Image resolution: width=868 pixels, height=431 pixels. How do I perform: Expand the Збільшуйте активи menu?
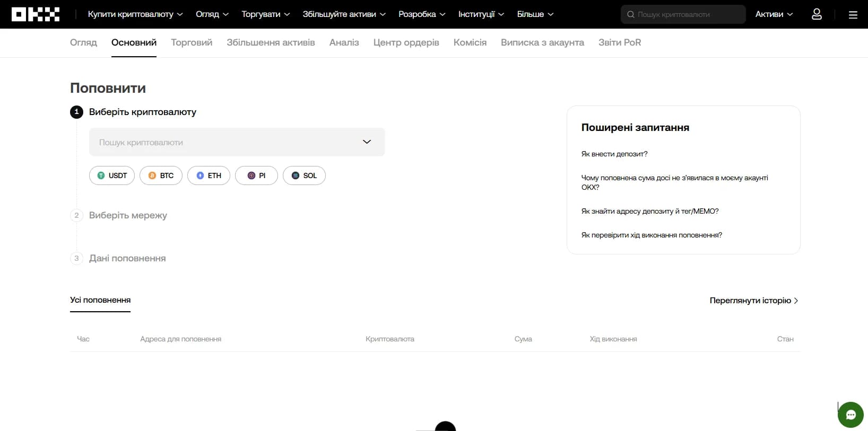(x=344, y=14)
